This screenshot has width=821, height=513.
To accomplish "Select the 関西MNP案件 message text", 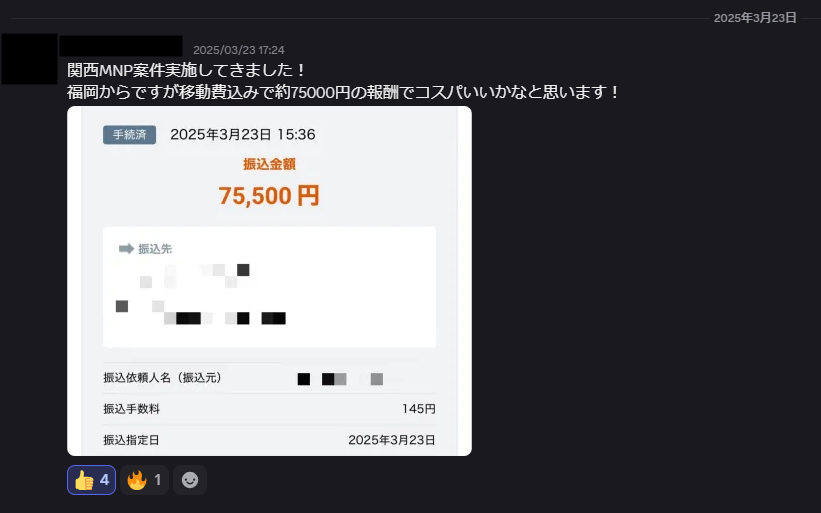I will [186, 70].
